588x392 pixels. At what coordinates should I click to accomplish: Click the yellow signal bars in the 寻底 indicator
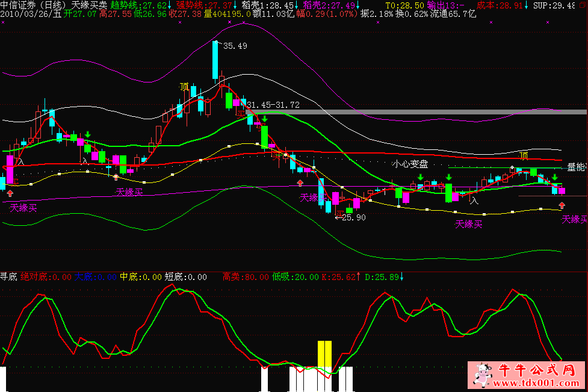[x=324, y=353]
